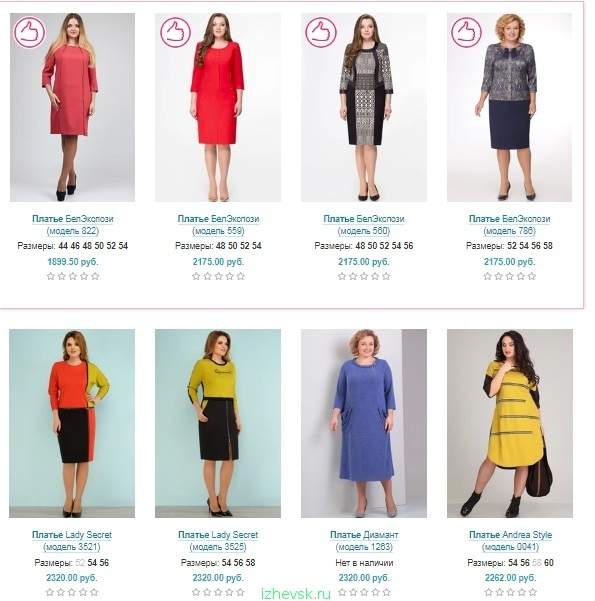Open Платье Lady Secret модель 3525 link
Viewport: 595px width, 601px height.
(218, 541)
